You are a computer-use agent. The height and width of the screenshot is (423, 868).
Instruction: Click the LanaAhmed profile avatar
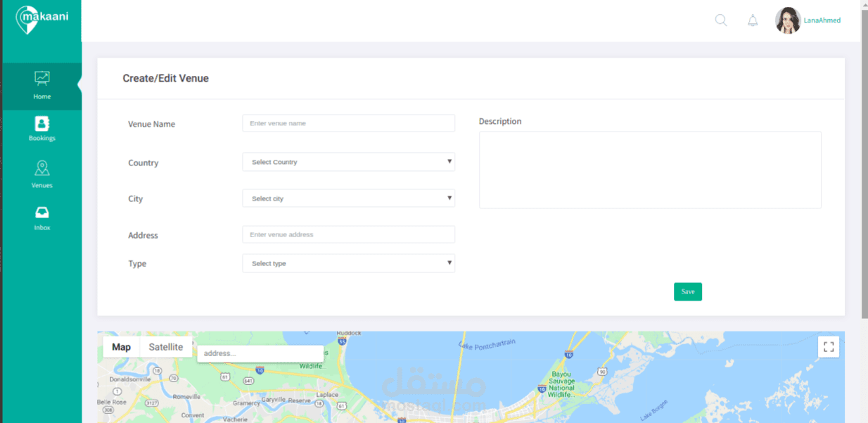point(788,20)
